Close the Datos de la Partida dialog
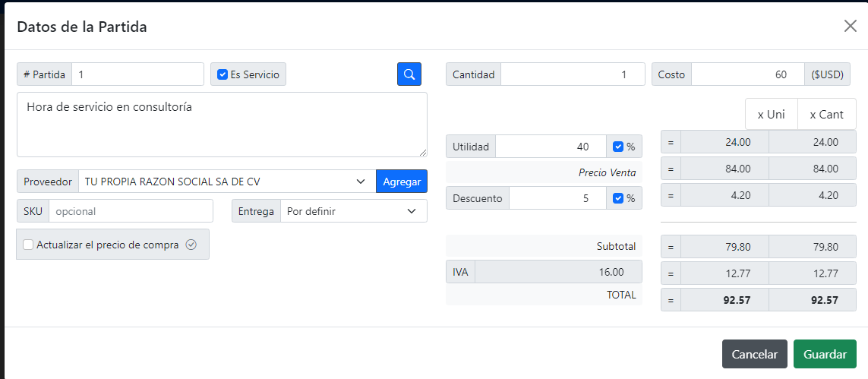This screenshot has height=379, width=868. click(x=850, y=27)
